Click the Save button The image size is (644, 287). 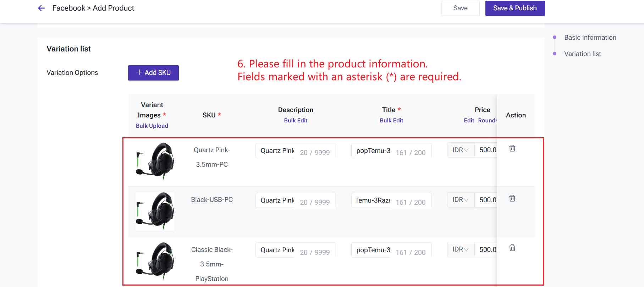[460, 8]
